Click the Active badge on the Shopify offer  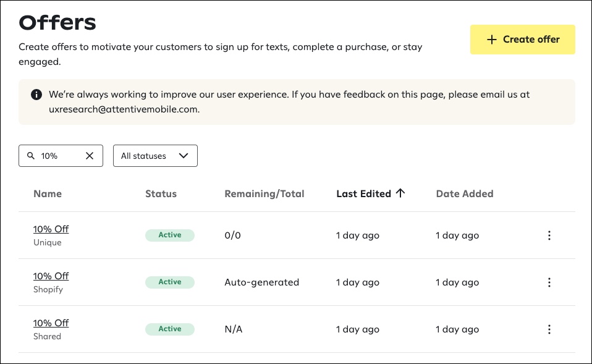[170, 282]
